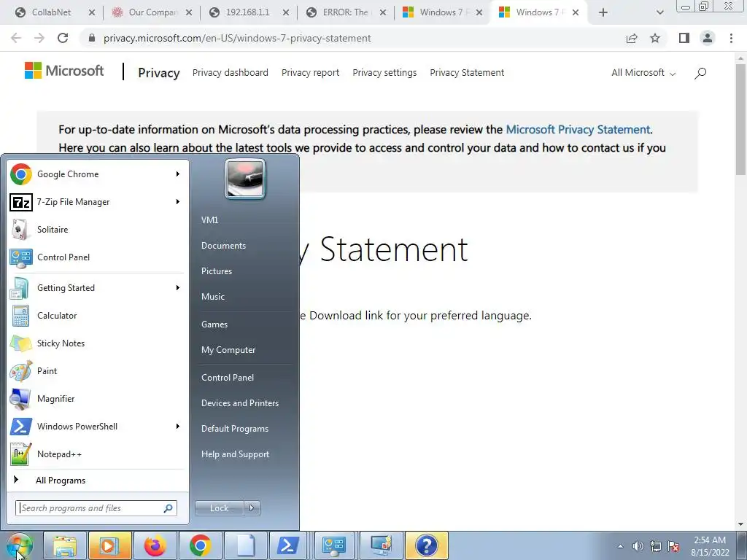Image resolution: width=747 pixels, height=560 pixels.
Task: Click Search programs and files box
Action: coord(96,508)
